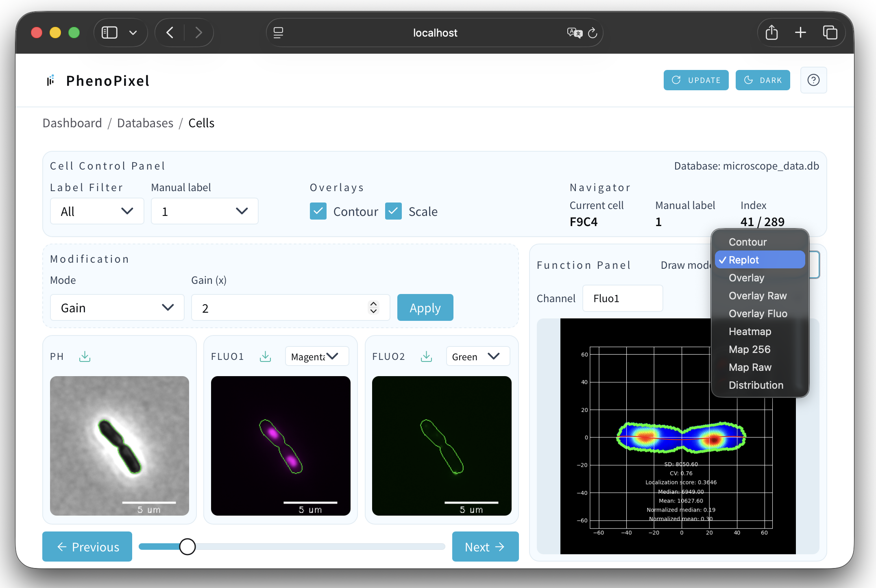
Task: Go forward with browser forward arrow
Action: tap(198, 33)
